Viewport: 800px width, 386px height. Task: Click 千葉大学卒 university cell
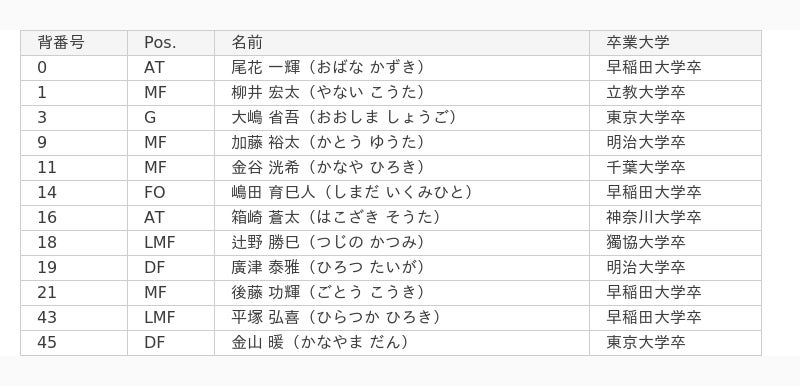click(x=676, y=168)
